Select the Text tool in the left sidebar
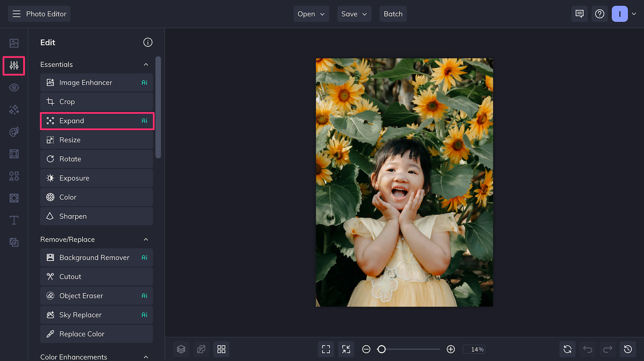 [x=14, y=220]
